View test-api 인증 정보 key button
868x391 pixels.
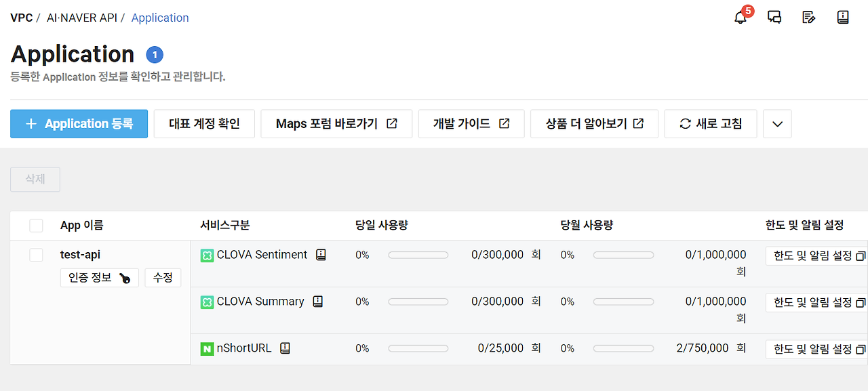tap(100, 278)
